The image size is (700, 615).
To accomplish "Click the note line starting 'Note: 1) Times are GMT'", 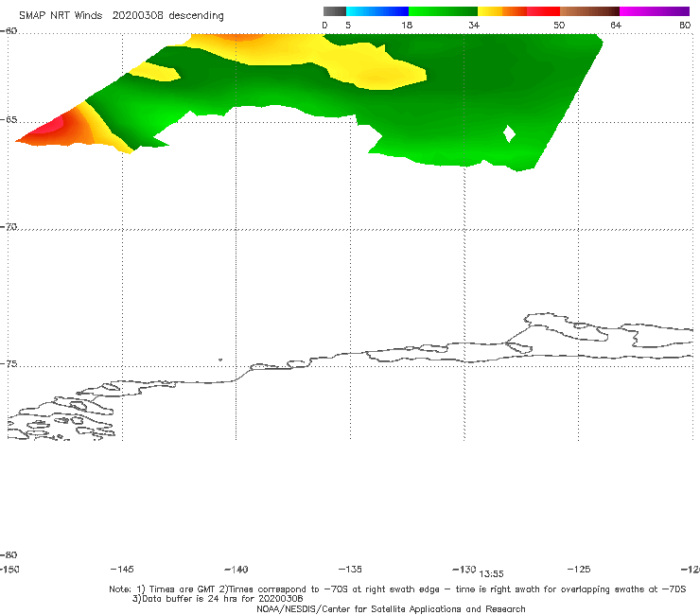I will point(397,589).
